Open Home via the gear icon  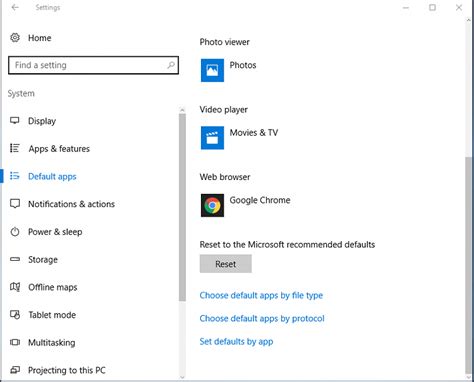coord(15,37)
